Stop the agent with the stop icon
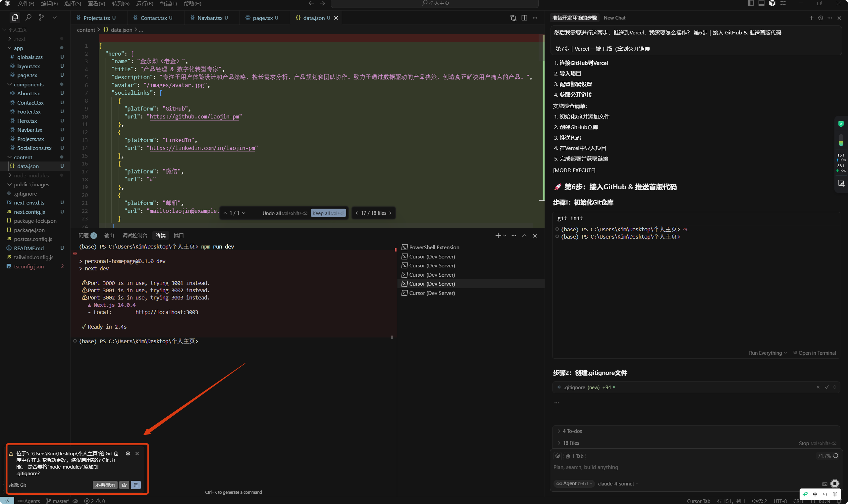 (835, 483)
